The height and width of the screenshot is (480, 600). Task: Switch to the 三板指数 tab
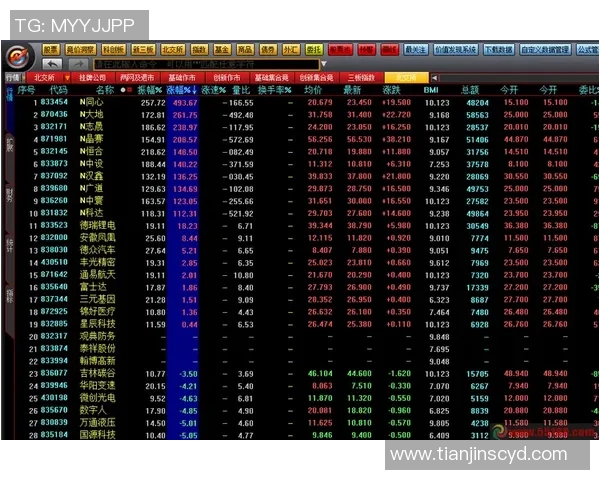(361, 78)
